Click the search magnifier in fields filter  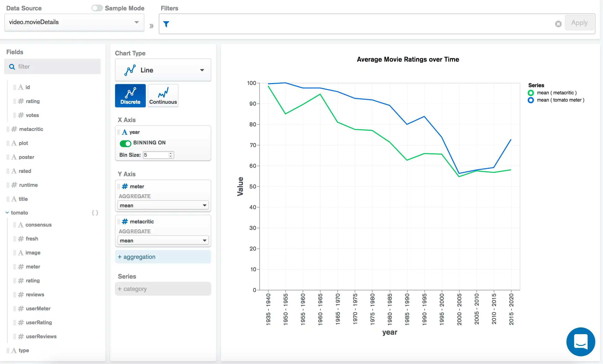[12, 67]
